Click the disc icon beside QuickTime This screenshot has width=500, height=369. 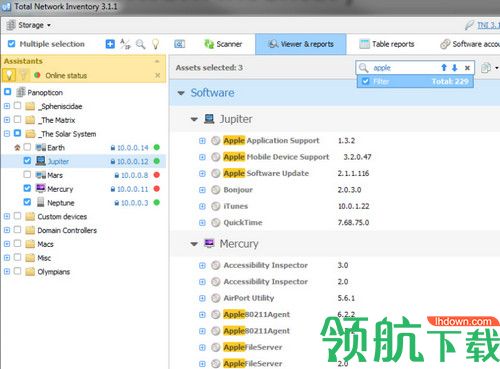[216, 223]
